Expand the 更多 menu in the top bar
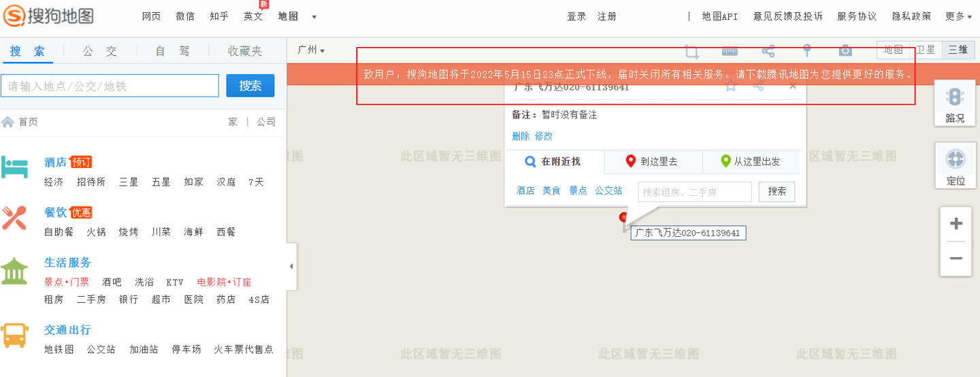Viewport: 980px width, 377px height. click(958, 16)
